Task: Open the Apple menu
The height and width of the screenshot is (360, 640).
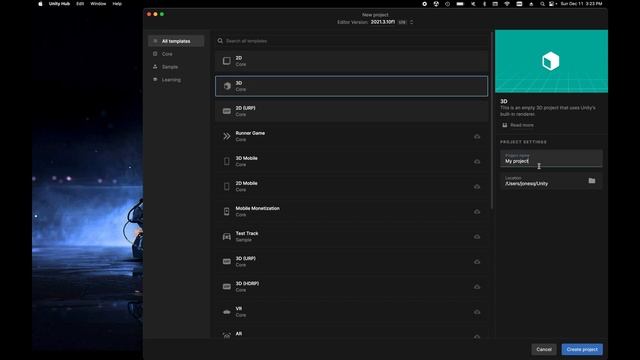Action: coord(40,4)
